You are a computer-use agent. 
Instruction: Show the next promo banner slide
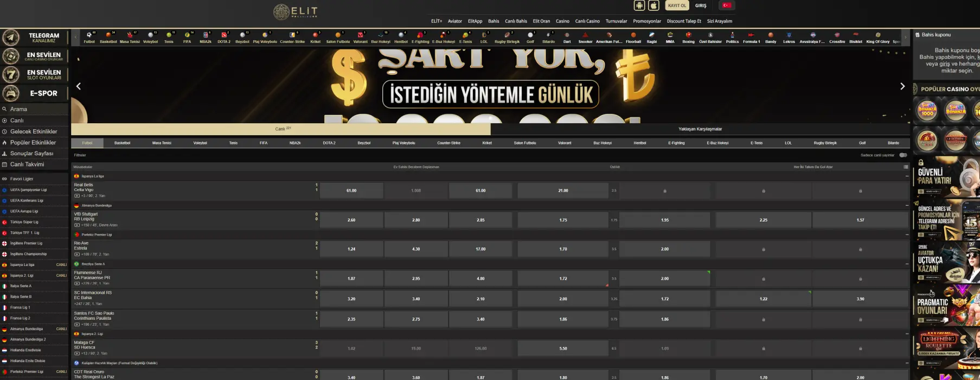902,86
